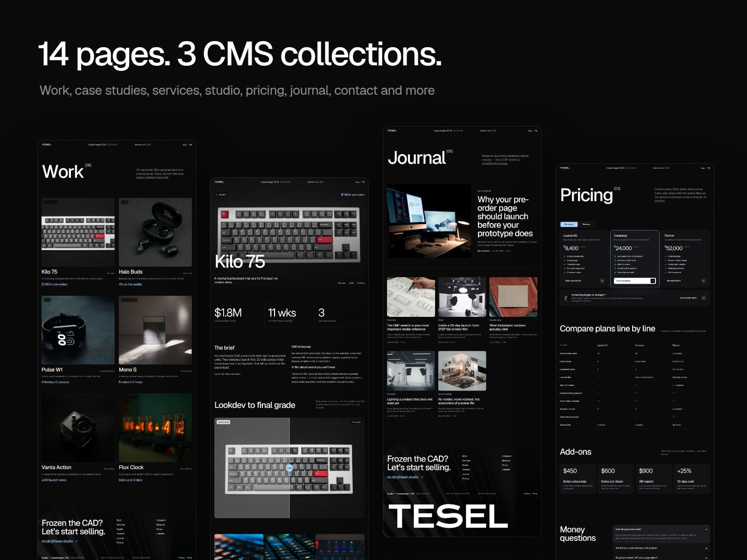Click the arrow icon on the Partner plan card
Viewport: 747px width, 560px height.
(704, 281)
